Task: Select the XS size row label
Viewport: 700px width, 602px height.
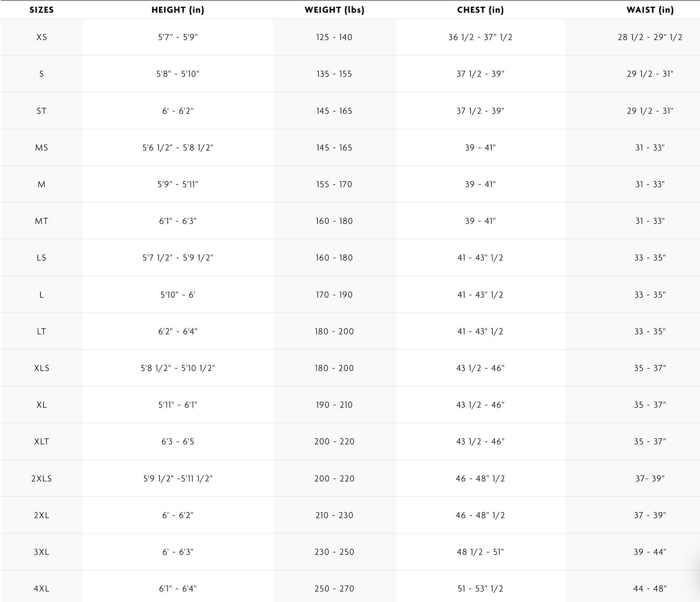Action: (42, 37)
